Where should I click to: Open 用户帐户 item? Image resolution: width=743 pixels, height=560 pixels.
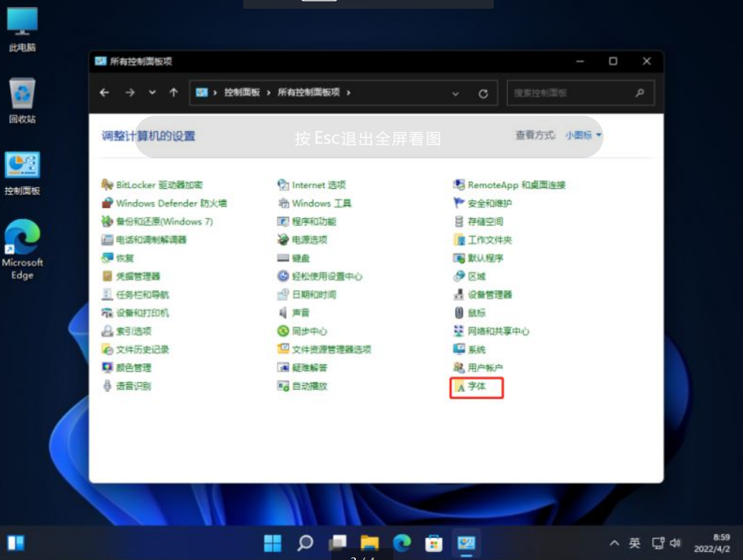478,367
